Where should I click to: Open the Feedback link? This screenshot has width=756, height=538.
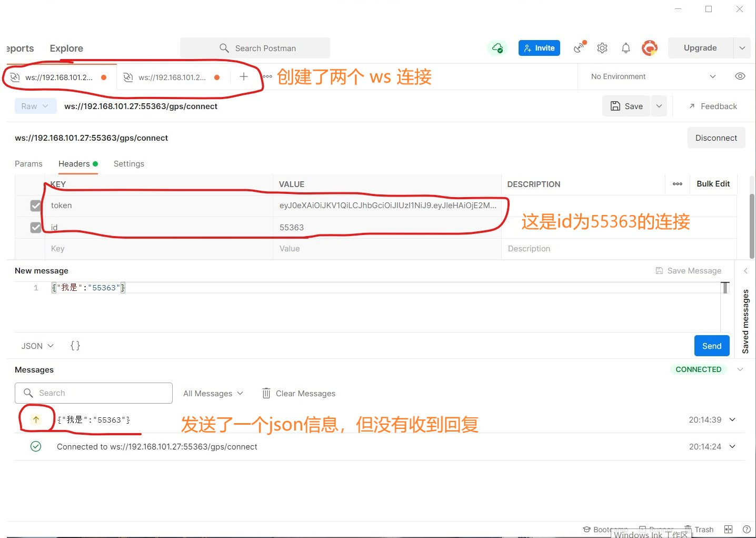pos(713,106)
